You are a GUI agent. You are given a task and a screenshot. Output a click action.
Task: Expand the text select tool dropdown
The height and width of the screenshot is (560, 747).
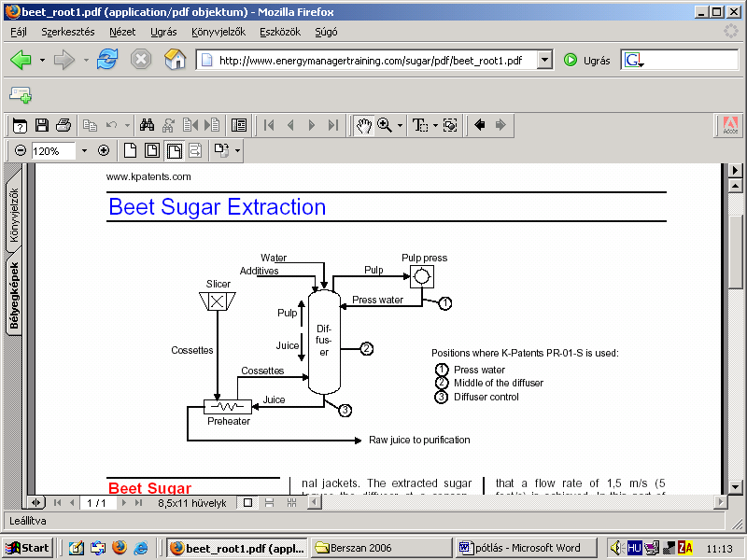click(435, 125)
